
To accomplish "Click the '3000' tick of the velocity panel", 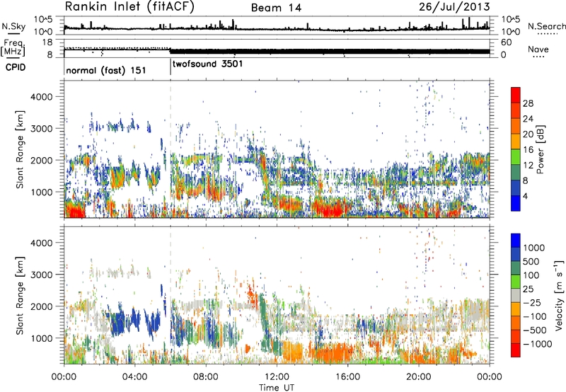I will (41, 275).
